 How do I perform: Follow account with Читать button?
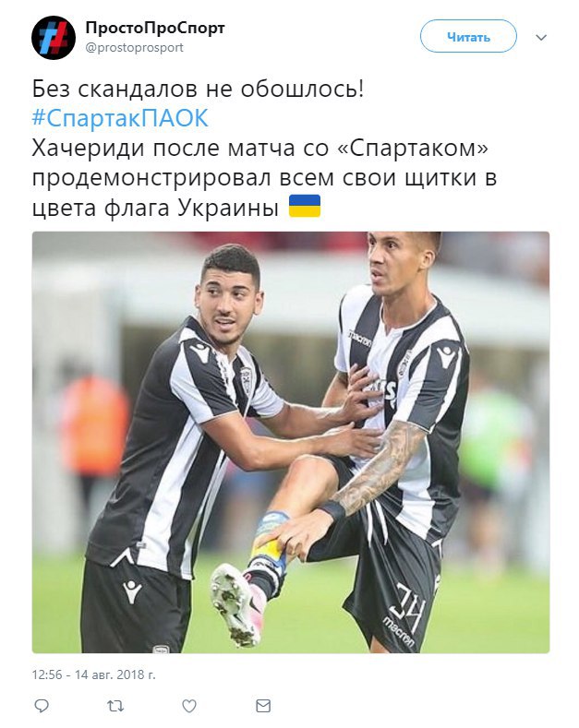coord(468,36)
